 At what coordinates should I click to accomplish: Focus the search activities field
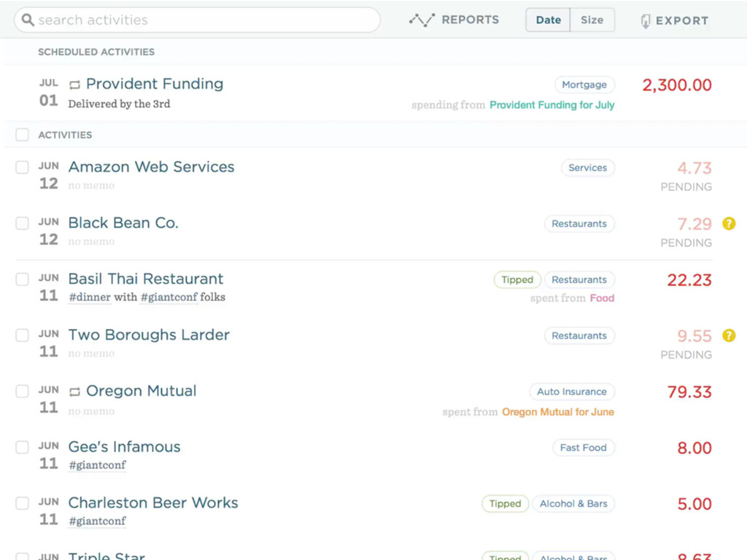[197, 20]
